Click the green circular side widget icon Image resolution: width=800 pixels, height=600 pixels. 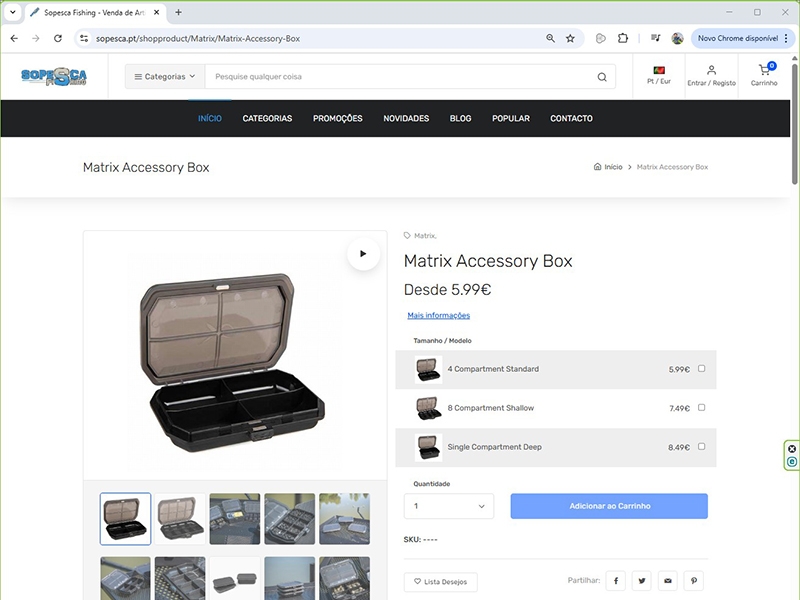(x=791, y=462)
